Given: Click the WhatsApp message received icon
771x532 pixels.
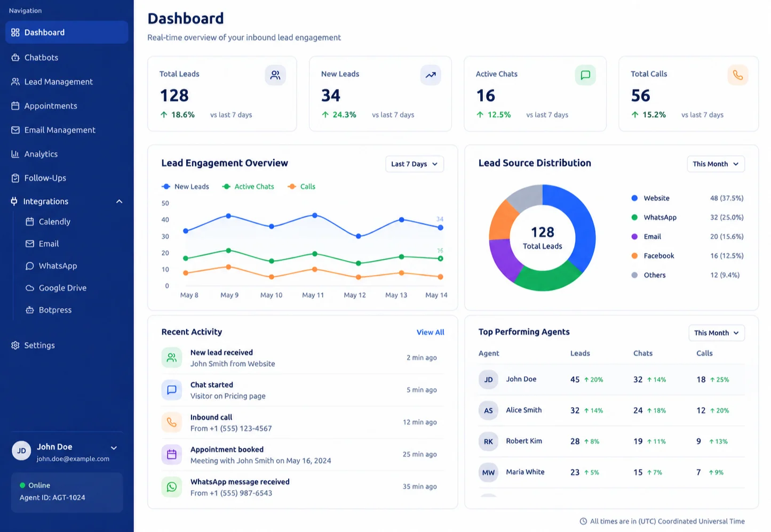Looking at the screenshot, I should click(x=172, y=487).
